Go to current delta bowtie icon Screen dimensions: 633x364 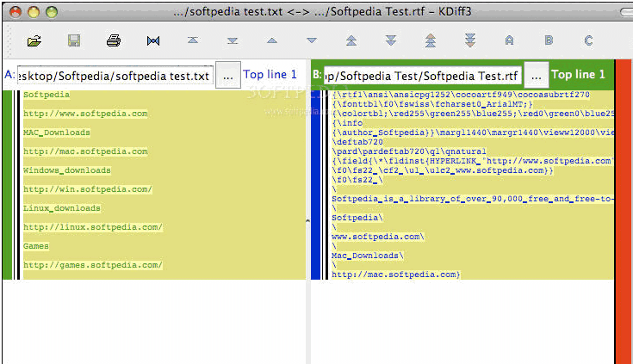153,40
